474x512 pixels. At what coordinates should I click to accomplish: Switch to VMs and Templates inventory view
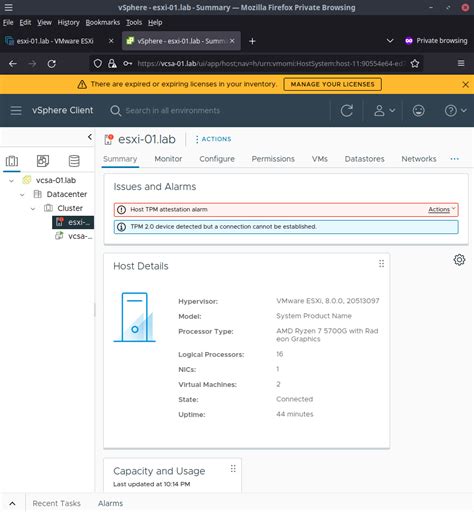pos(43,161)
